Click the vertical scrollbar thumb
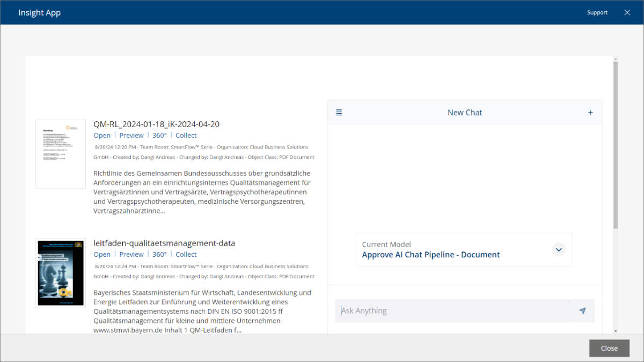The height and width of the screenshot is (362, 644). point(616,145)
